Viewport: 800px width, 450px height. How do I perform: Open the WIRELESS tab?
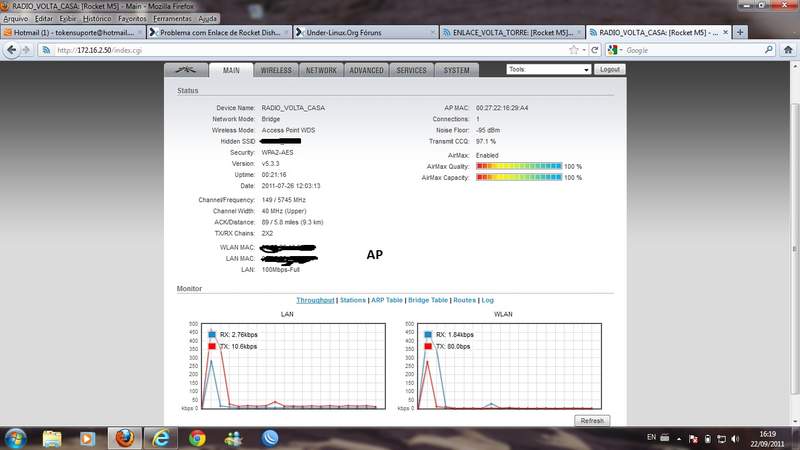point(276,70)
